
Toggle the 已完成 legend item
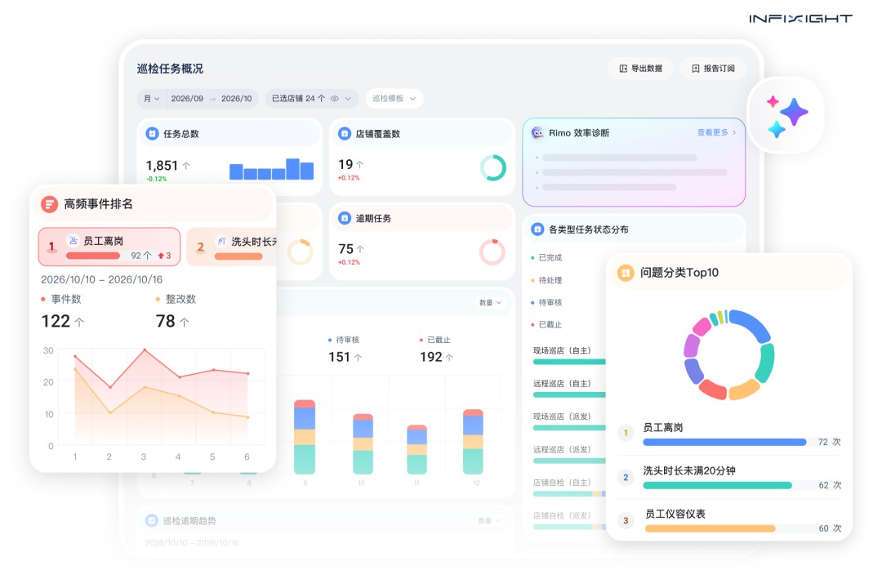tap(546, 257)
